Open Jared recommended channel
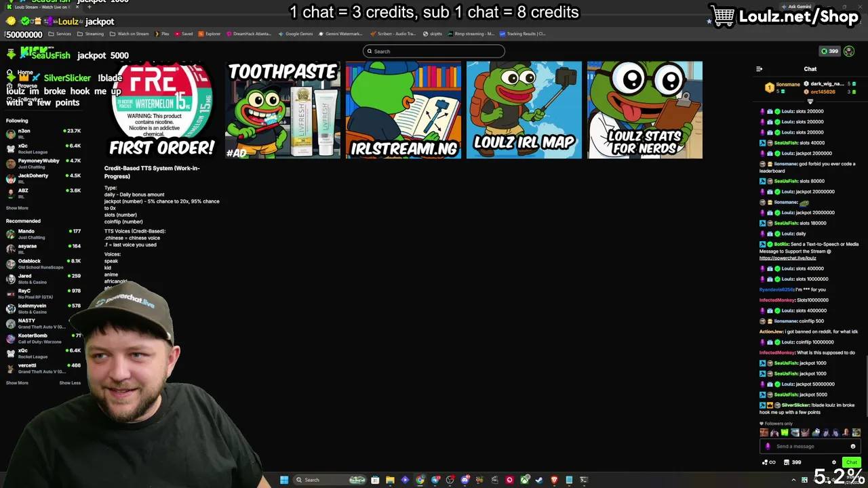Viewport: 868px width, 488px height. tap(42, 279)
